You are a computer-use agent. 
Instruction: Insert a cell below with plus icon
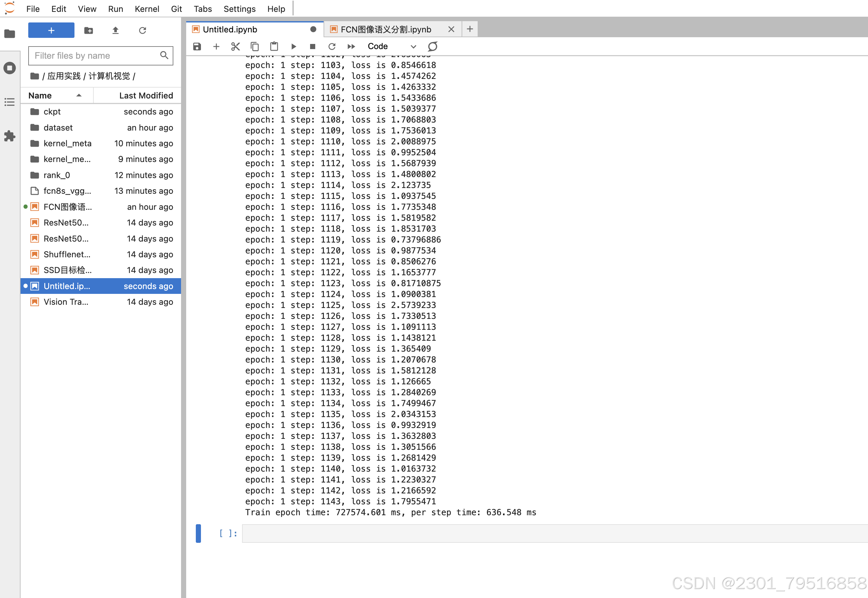click(x=216, y=47)
